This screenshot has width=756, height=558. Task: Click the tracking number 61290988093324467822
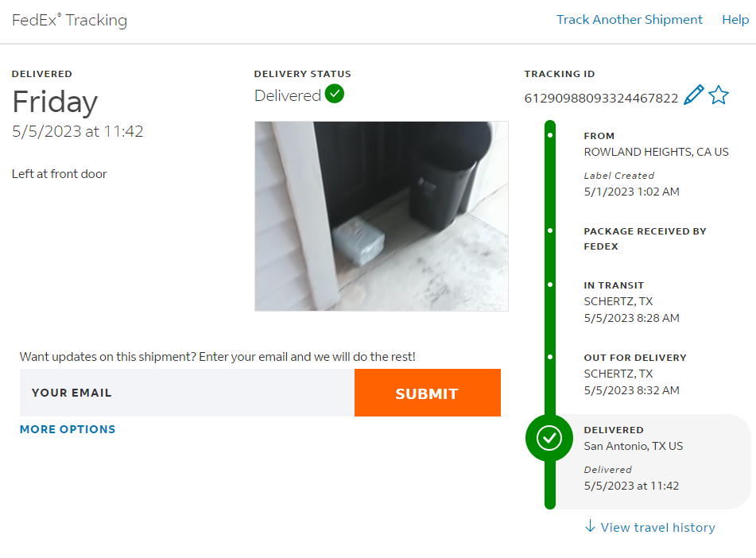pyautogui.click(x=601, y=99)
